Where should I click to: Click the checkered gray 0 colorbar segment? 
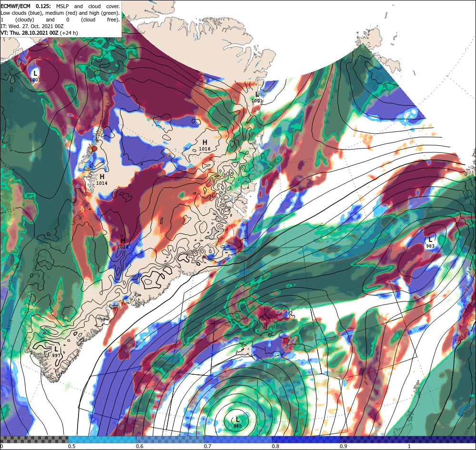34,440
